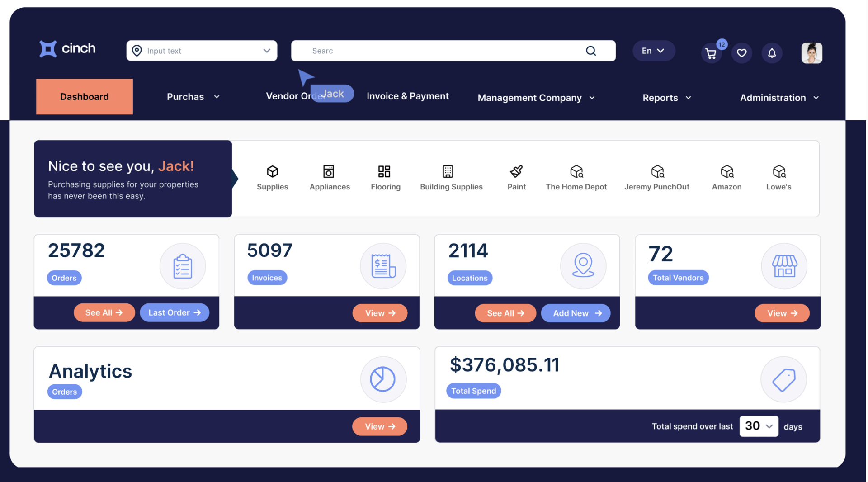
Task: Open the Management Company menu
Action: point(536,98)
